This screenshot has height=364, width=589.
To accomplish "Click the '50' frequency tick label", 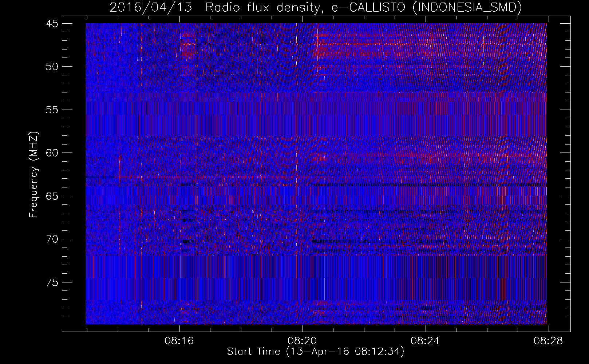I will click(52, 67).
